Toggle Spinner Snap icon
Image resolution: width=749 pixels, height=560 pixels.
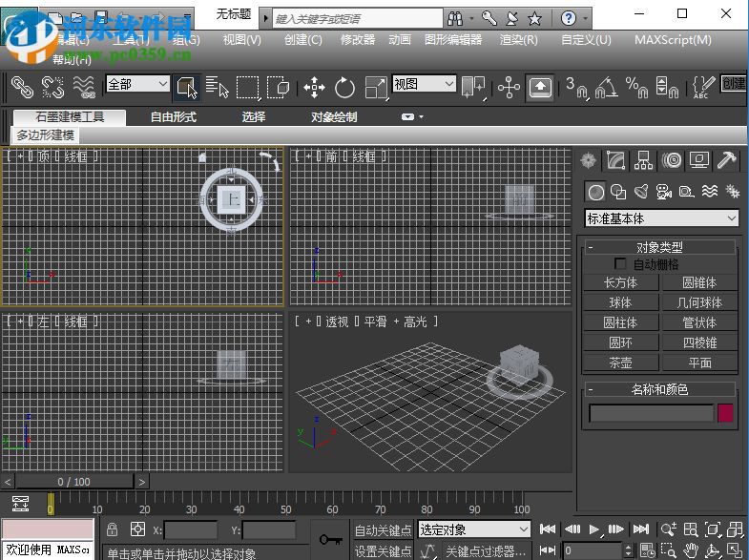pos(667,88)
